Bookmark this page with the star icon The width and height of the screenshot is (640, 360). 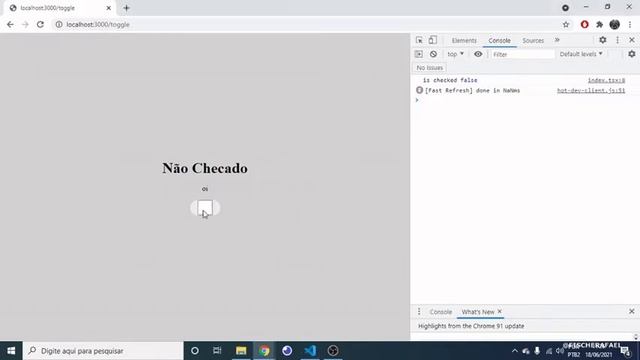[x=566, y=24]
